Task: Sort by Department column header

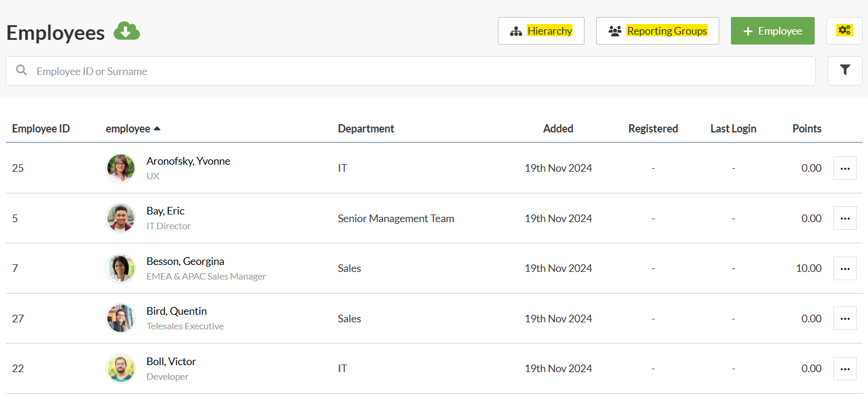Action: pos(365,129)
